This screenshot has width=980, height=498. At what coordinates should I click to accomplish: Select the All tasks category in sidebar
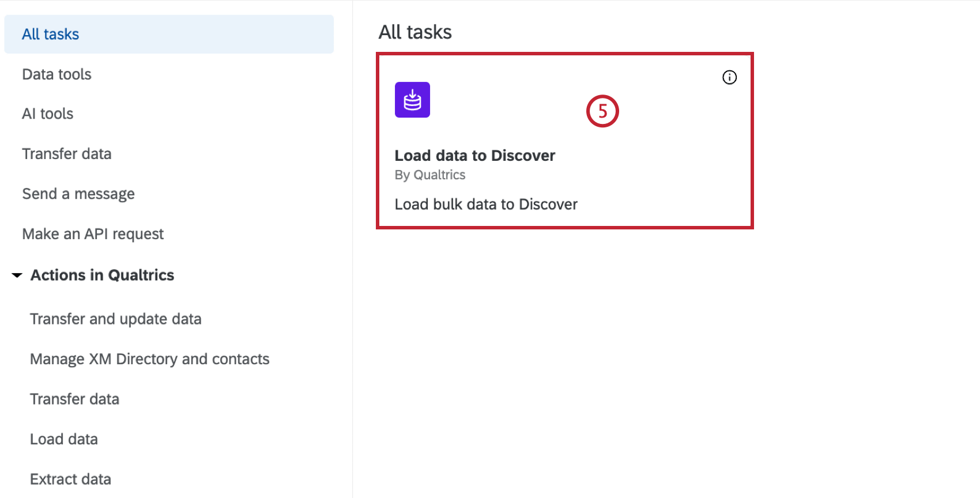tap(51, 35)
